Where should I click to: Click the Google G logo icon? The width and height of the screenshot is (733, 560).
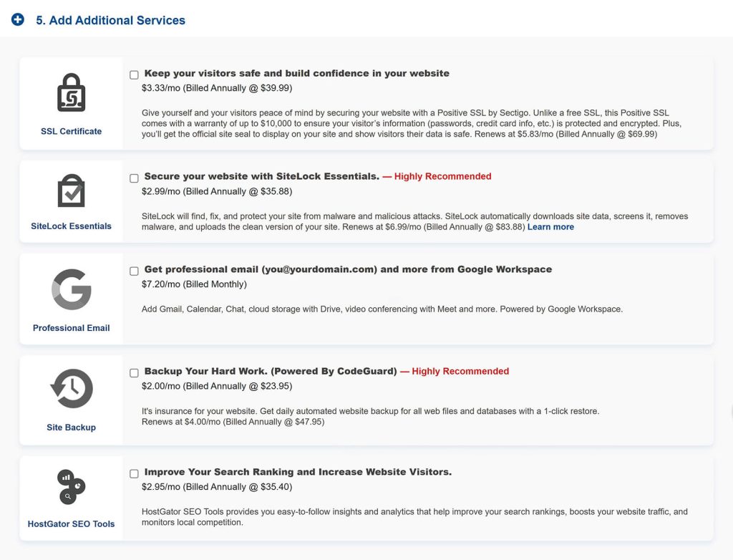point(71,289)
